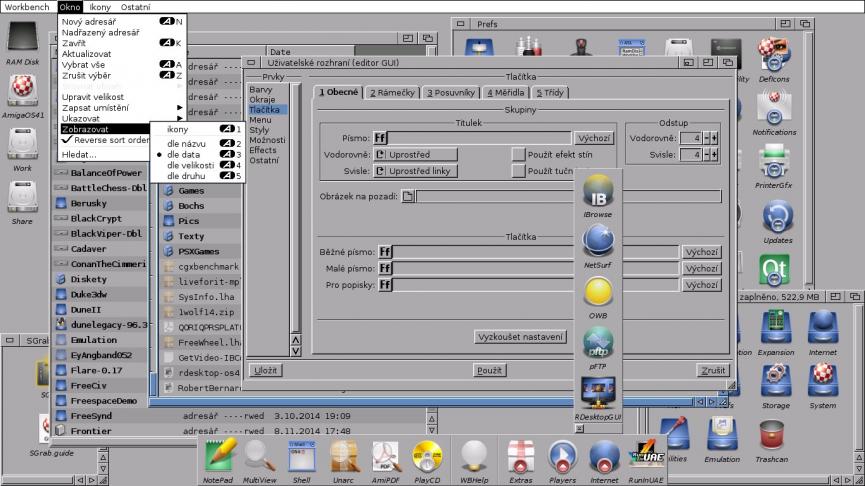Image resolution: width=865 pixels, height=486 pixels.
Task: Switch to the Rámečky tab
Action: click(391, 93)
